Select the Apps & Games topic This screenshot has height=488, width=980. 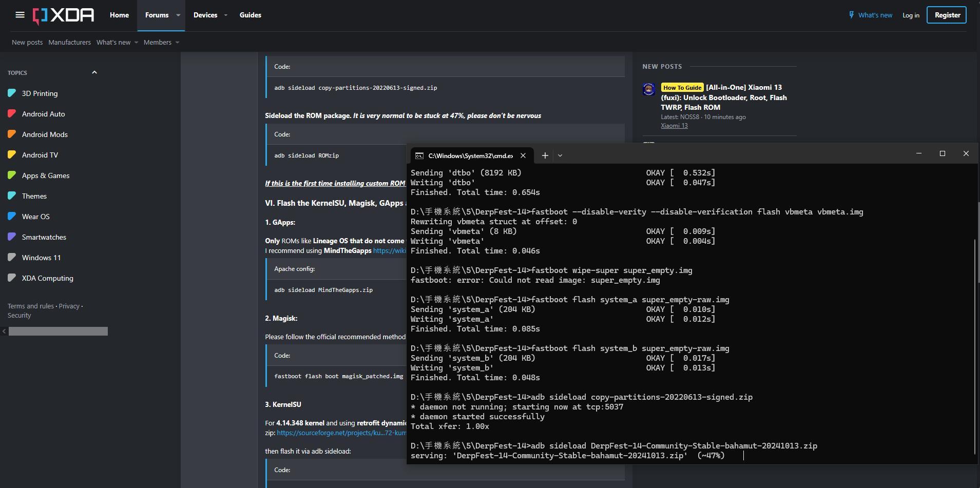[x=46, y=175]
